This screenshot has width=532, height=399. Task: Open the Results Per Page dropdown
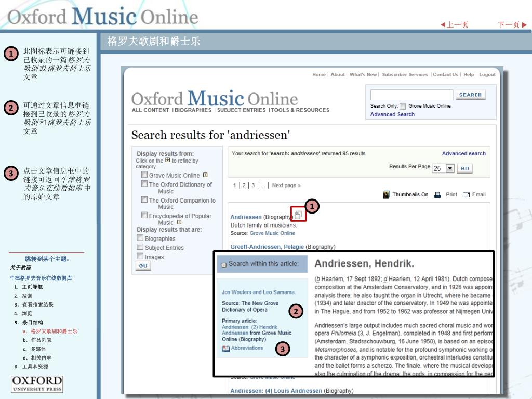click(450, 168)
